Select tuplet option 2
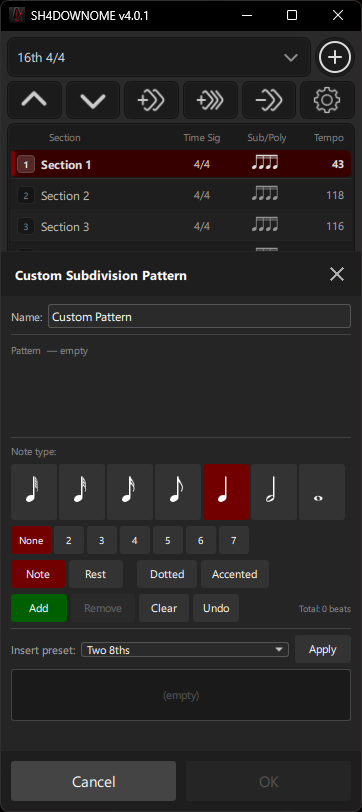This screenshot has width=362, height=812. coord(68,540)
